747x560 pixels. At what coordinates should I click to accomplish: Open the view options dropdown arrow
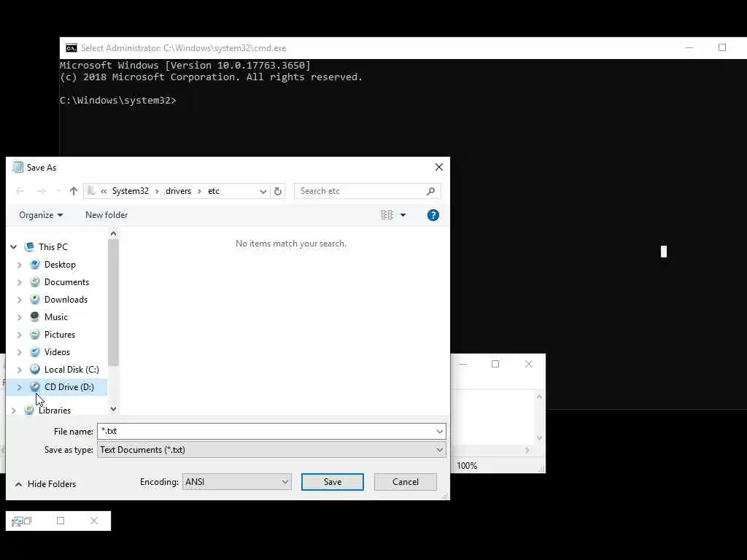tap(403, 215)
